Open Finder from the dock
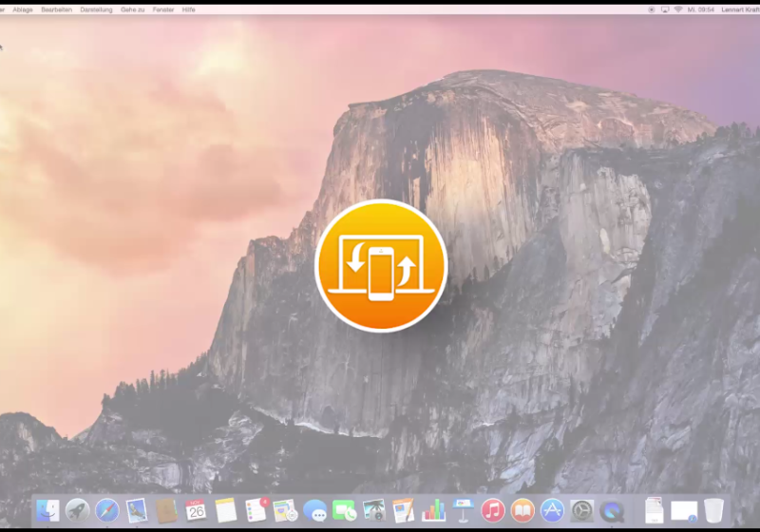Image resolution: width=760 pixels, height=532 pixels. [47, 511]
